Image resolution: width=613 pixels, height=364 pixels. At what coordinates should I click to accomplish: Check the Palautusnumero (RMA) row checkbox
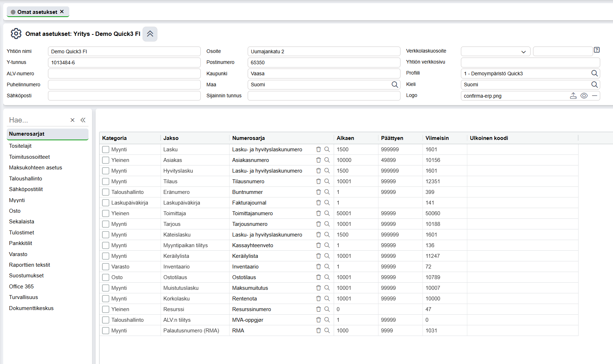coord(106,331)
